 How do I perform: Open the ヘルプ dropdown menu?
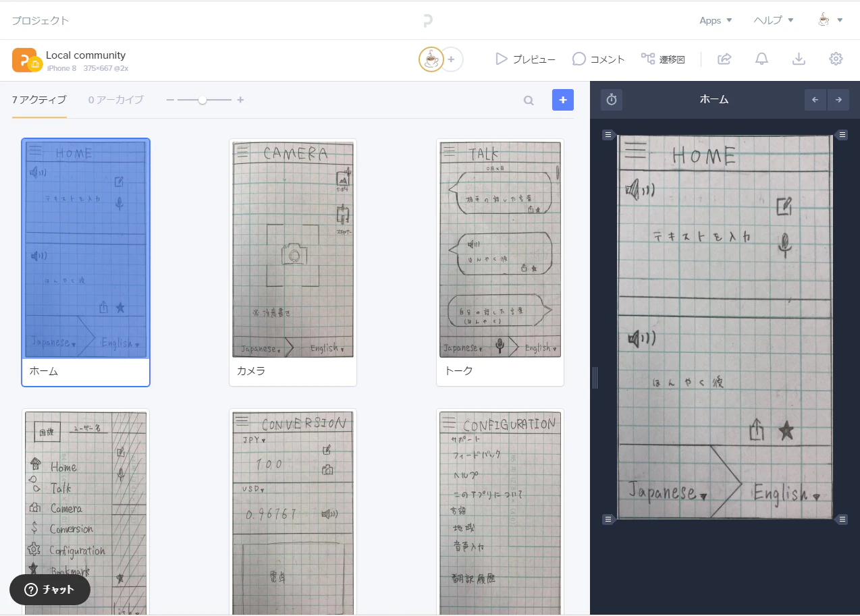[774, 21]
